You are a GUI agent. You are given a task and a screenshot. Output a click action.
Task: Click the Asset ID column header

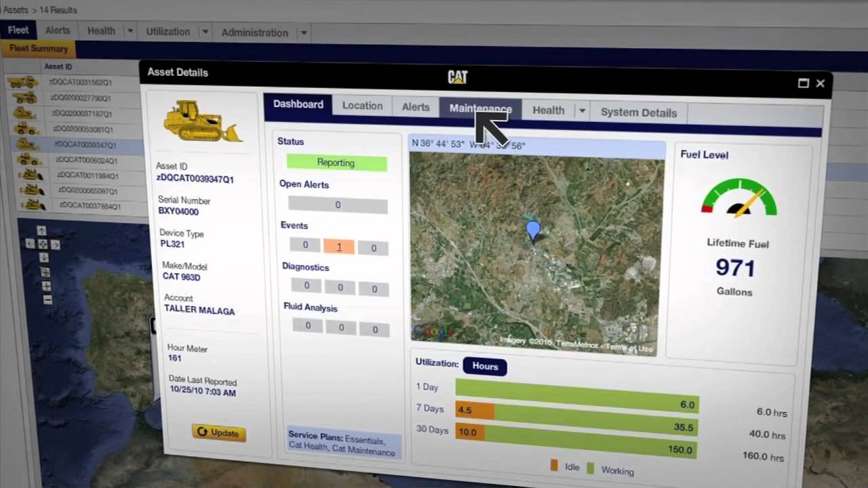(58, 66)
